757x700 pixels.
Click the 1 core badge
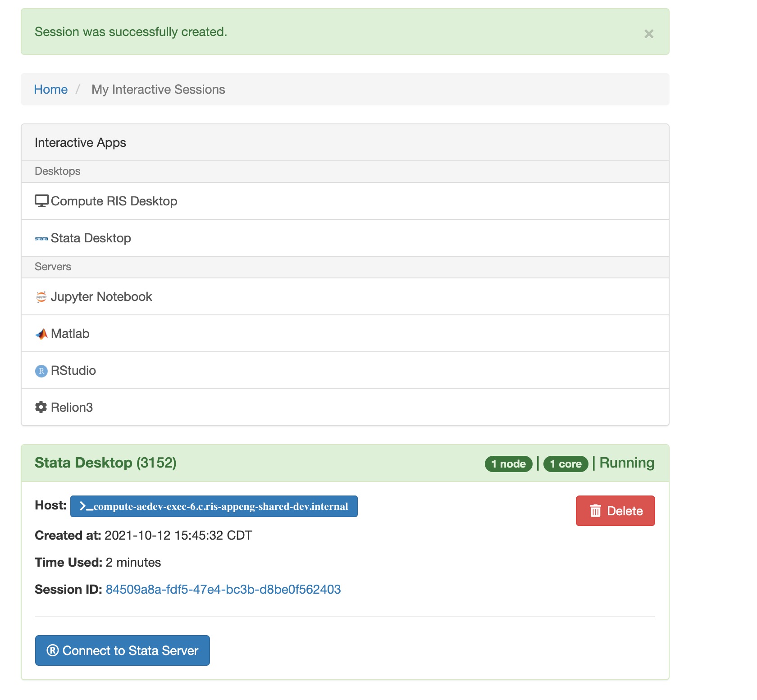[565, 464]
